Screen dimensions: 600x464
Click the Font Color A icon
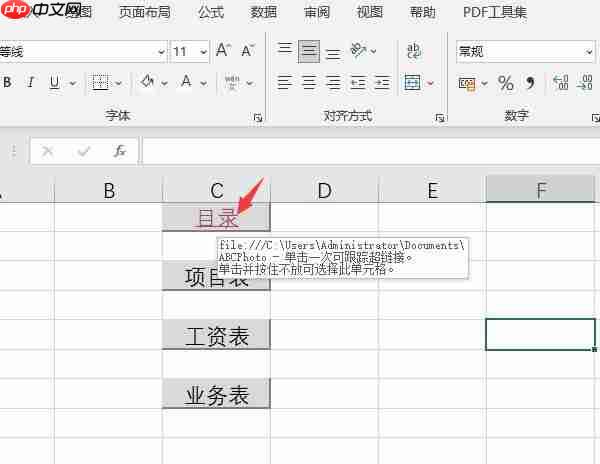(186, 82)
